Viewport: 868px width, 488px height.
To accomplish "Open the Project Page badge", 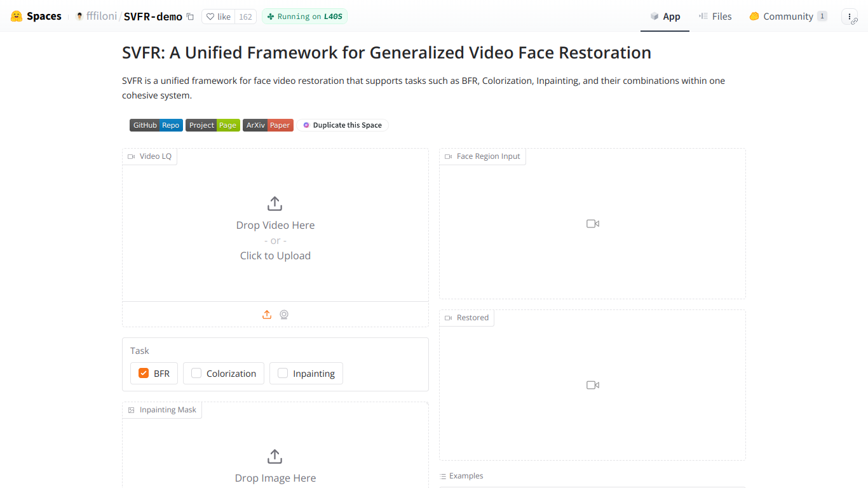I will pyautogui.click(x=213, y=125).
